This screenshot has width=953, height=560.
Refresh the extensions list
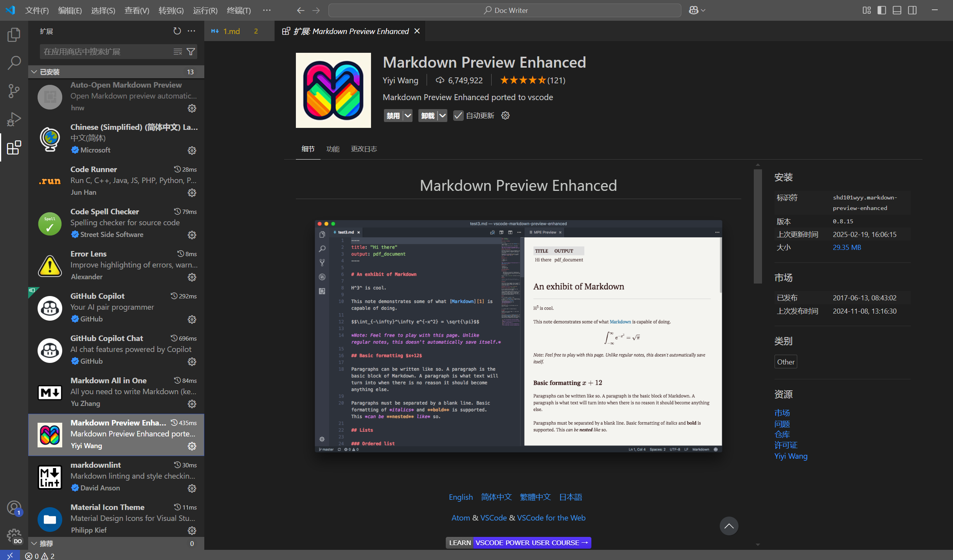(177, 31)
